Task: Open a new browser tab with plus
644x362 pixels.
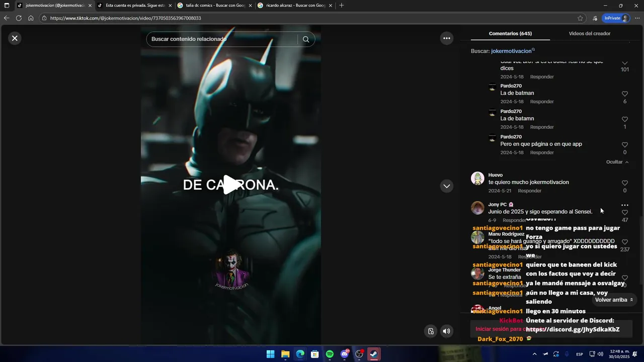Action: click(342, 6)
